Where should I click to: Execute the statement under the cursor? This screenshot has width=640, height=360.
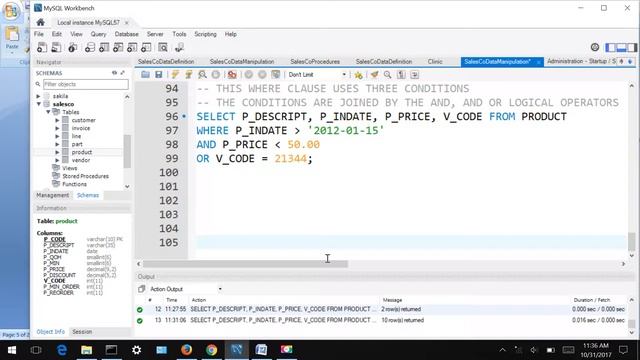pos(189,75)
